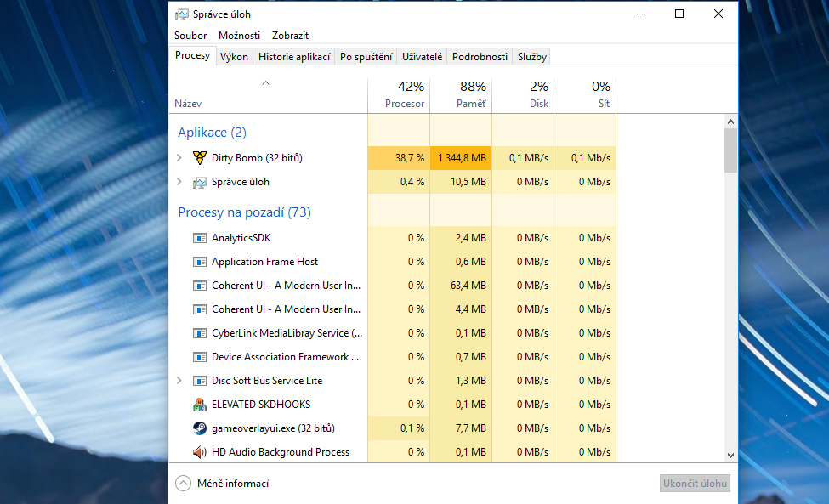The image size is (829, 504).
Task: Click the vertical scrollbar thumb
Action: 730,150
